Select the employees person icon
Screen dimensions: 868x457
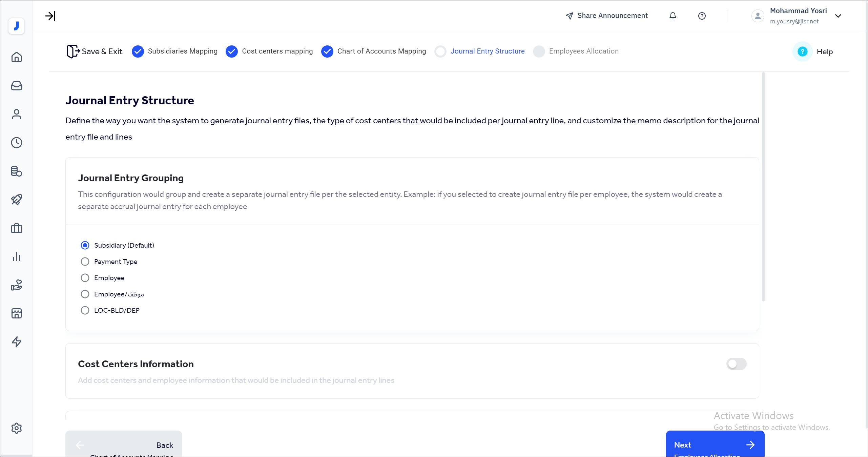pos(16,114)
